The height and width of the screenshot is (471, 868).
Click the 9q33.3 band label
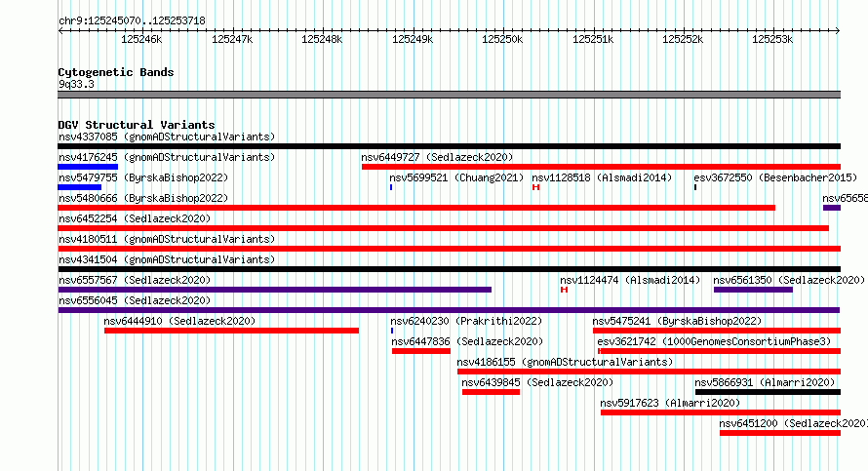tap(76, 84)
